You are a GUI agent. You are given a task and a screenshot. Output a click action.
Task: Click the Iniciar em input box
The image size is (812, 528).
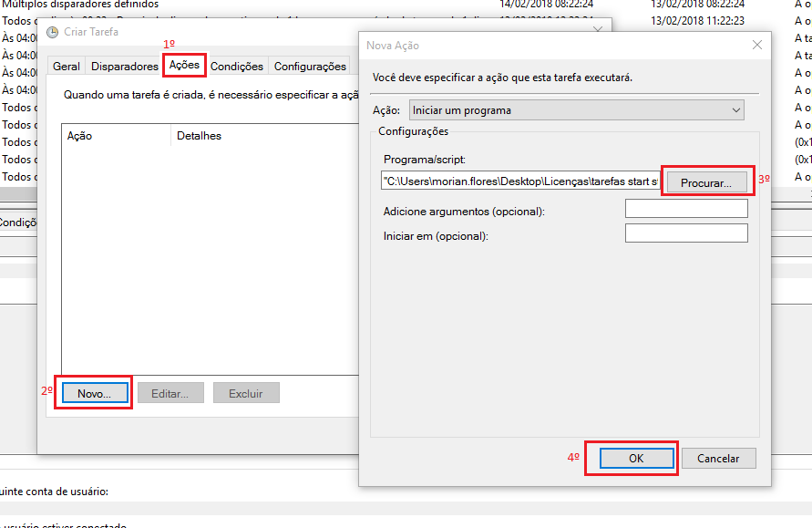coord(685,234)
